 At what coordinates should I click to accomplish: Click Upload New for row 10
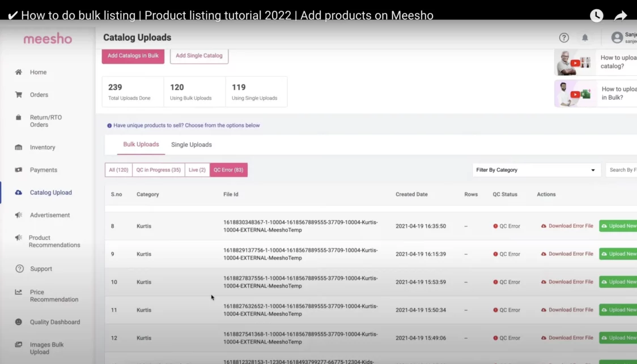click(618, 282)
